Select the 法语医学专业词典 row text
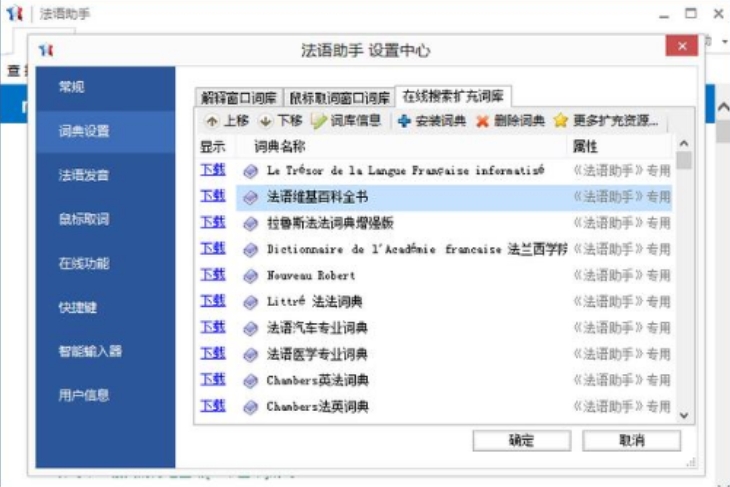Screen dimensions: 730x487 point(317,355)
